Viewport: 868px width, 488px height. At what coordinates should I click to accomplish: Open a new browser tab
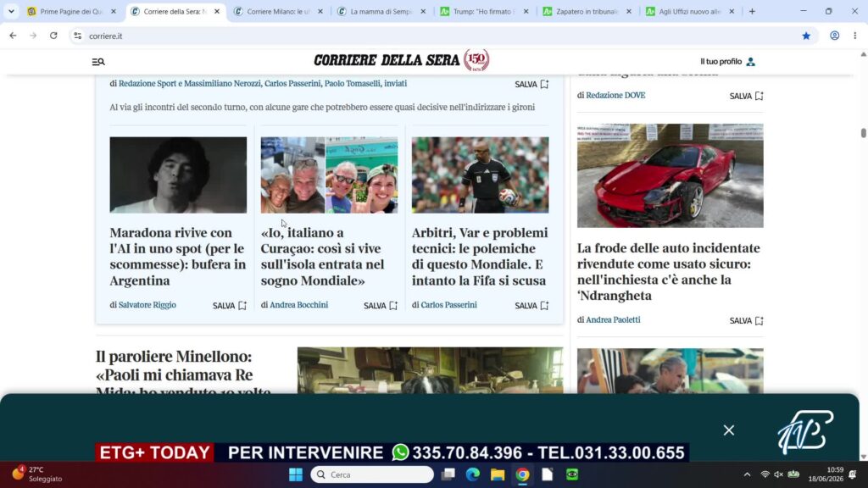(x=752, y=11)
